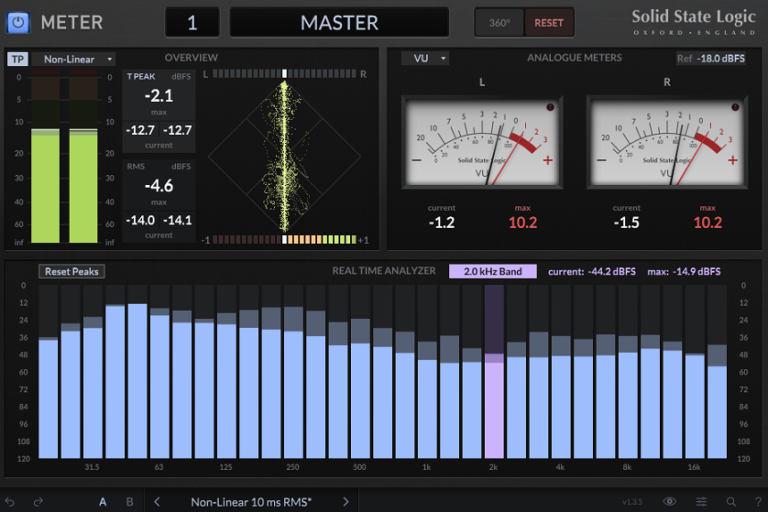The height and width of the screenshot is (512, 768).
Task: Click the redo arrow icon
Action: pos(38,502)
